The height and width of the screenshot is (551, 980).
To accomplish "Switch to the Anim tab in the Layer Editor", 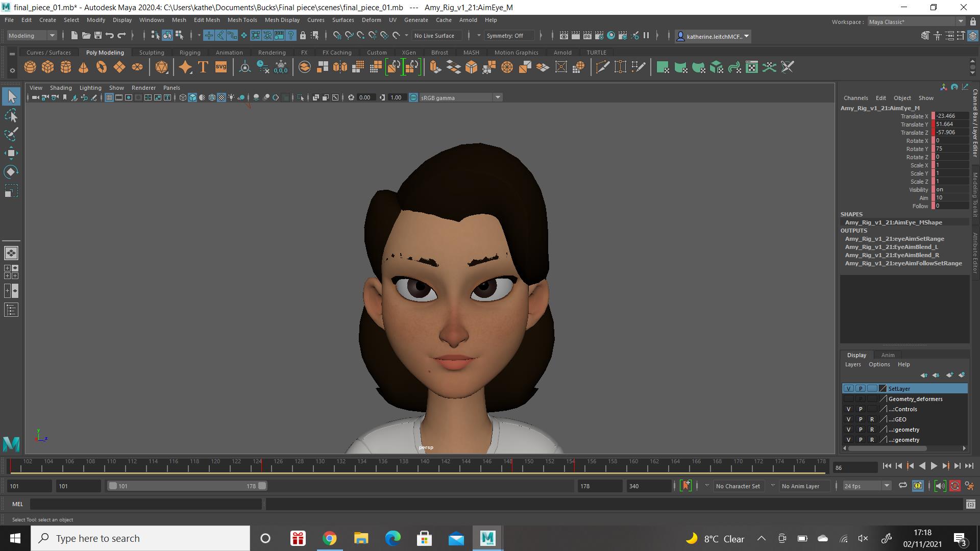I will (888, 355).
